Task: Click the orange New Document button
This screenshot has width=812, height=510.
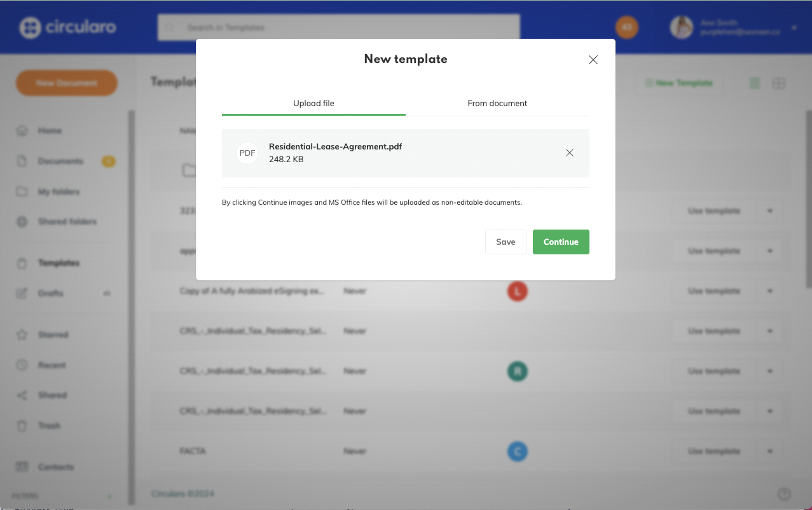Action: (67, 83)
